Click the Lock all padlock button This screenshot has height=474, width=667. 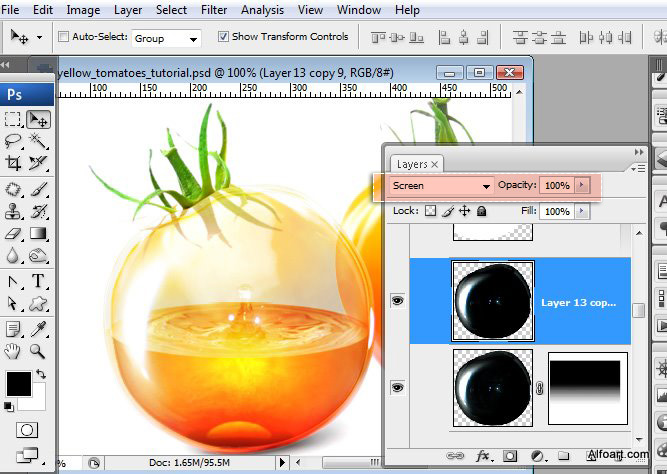tap(481, 212)
